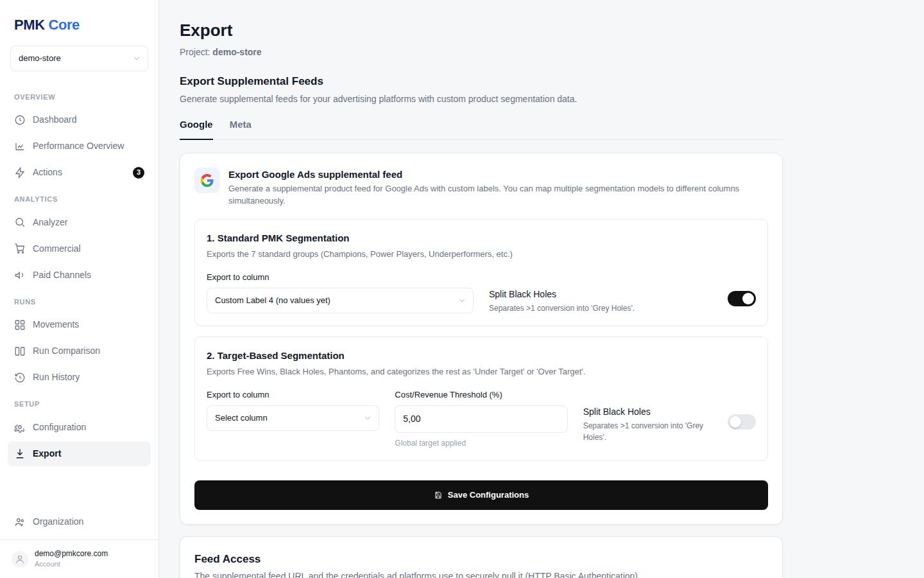View Run History
924x578 pixels.
coord(79,378)
